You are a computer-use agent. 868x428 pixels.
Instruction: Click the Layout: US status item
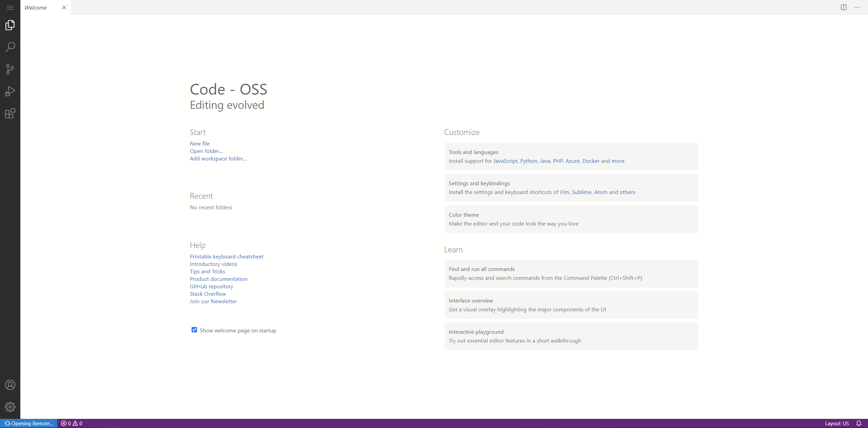click(x=837, y=423)
